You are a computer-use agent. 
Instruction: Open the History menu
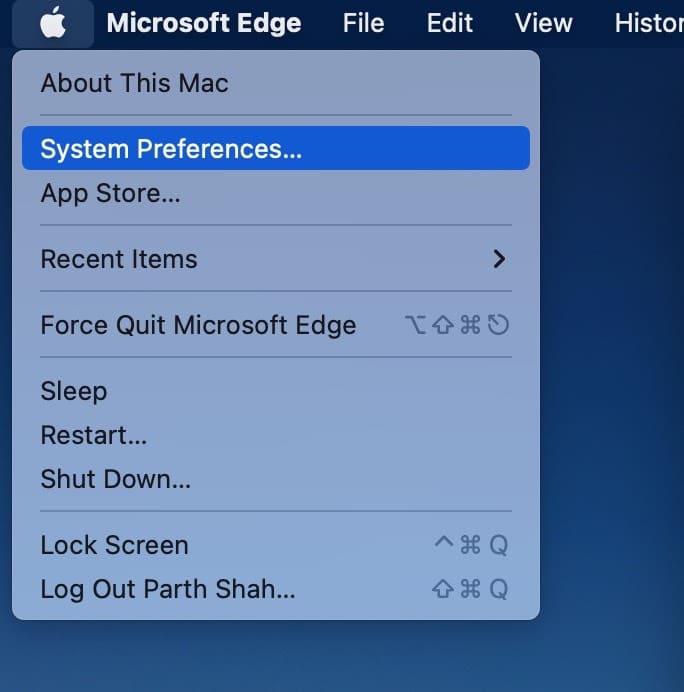649,23
